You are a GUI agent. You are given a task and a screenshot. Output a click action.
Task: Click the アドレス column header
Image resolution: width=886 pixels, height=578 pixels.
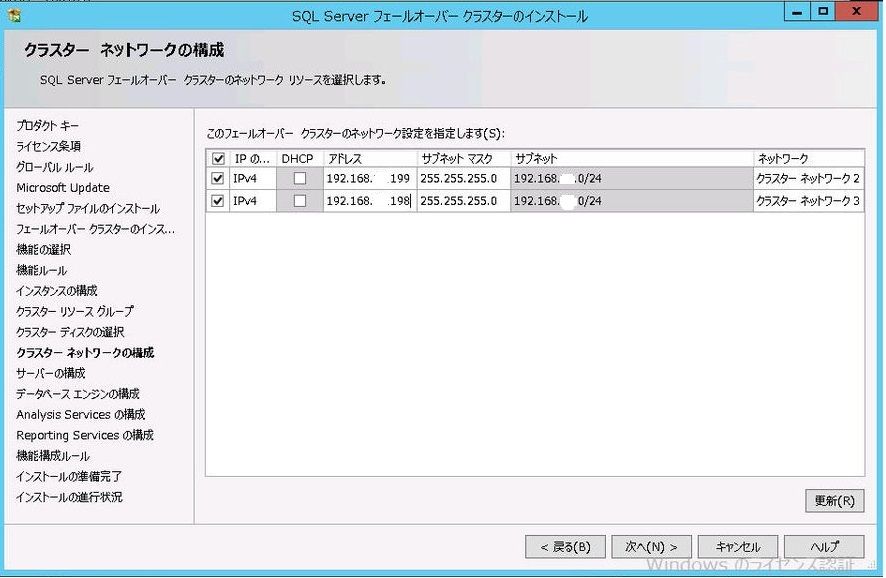370,159
